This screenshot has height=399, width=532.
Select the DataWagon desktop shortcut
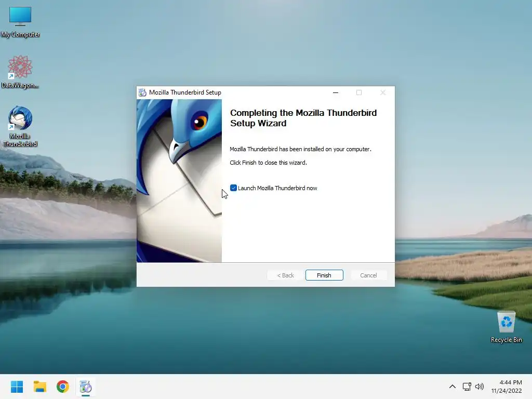coord(20,72)
